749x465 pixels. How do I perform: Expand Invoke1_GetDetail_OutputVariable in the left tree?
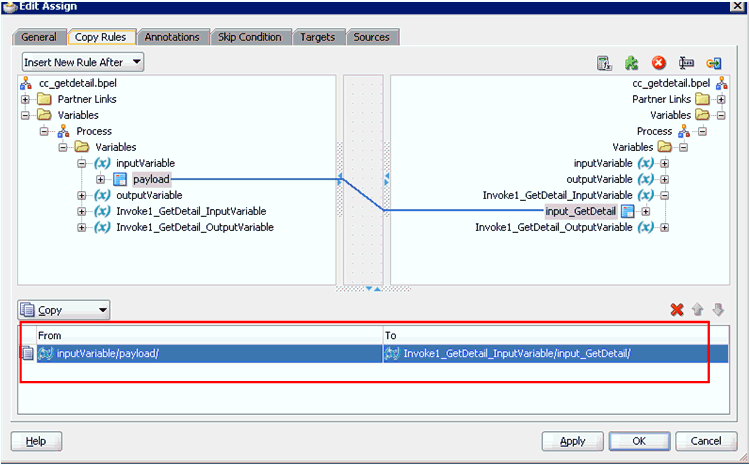click(x=82, y=227)
